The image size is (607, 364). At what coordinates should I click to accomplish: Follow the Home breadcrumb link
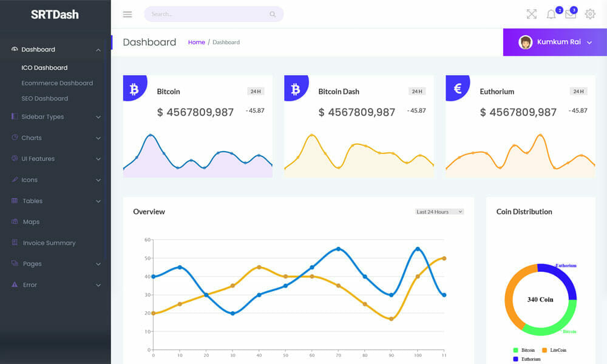point(196,42)
